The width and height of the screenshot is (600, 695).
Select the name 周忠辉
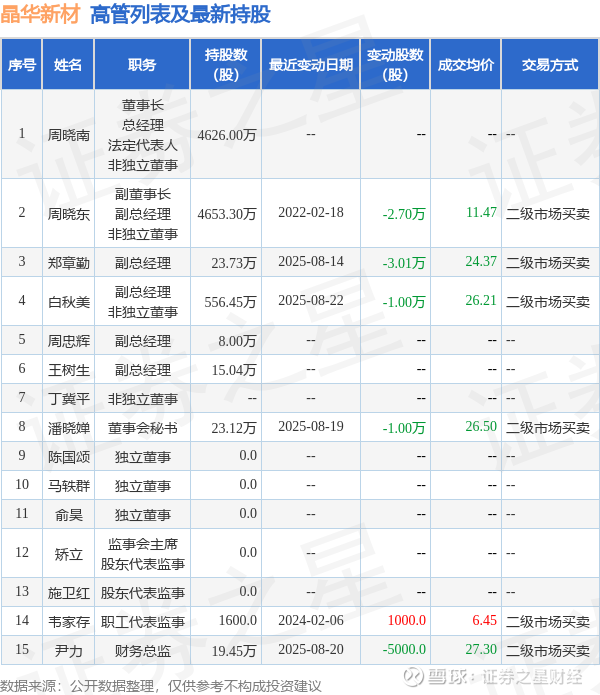pos(69,341)
